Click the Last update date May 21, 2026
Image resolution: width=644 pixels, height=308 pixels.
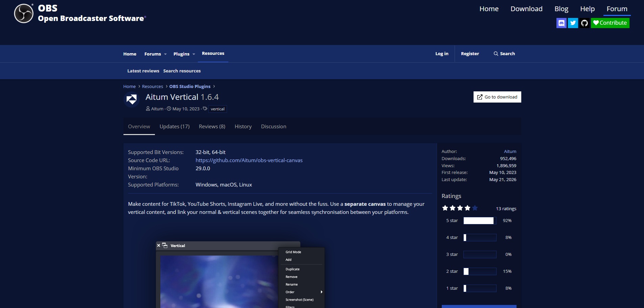503,180
